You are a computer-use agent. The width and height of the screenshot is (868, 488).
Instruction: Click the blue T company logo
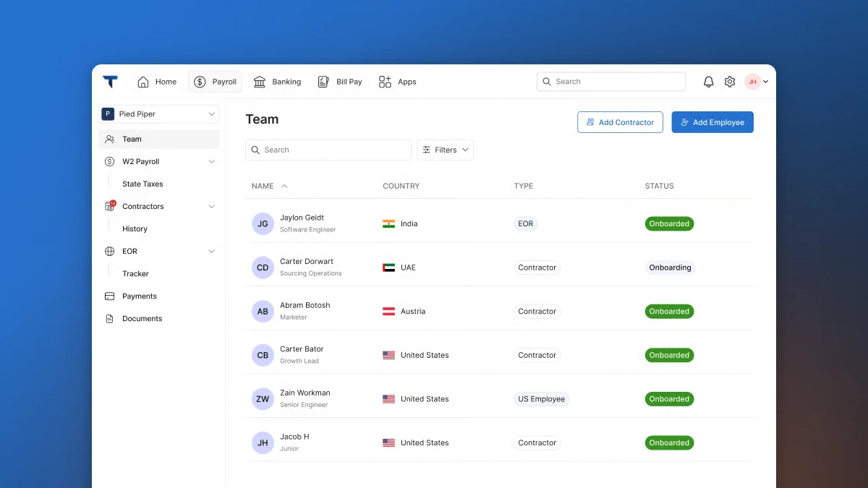coord(110,82)
